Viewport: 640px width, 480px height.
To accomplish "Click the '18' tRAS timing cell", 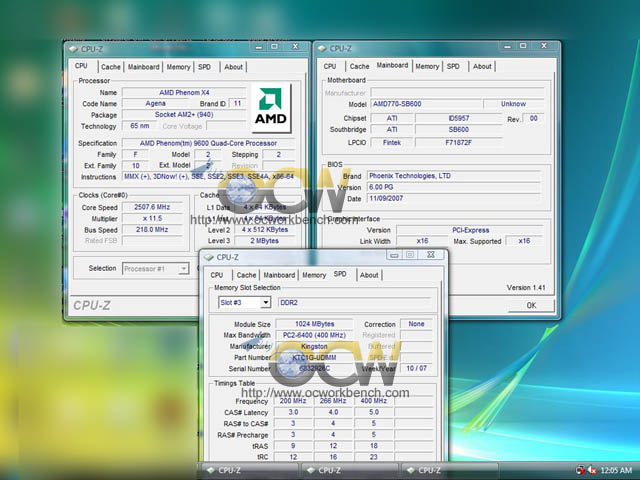I will tap(374, 446).
